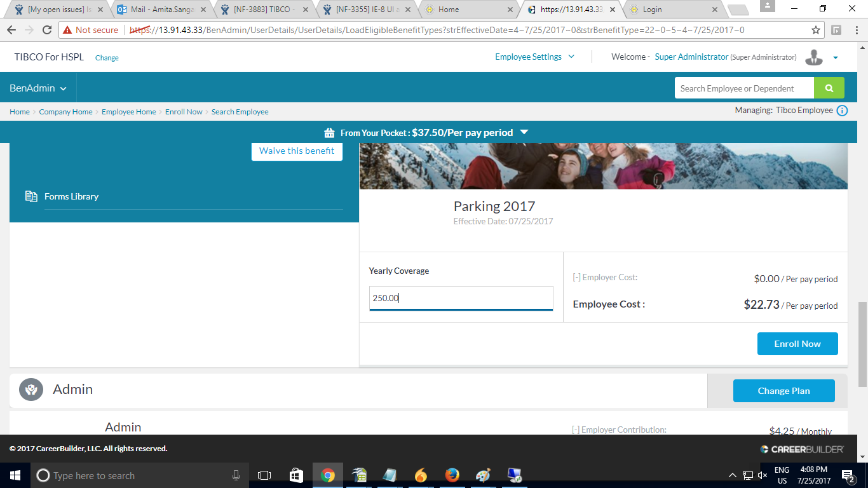868x488 pixels.
Task: Switch to the NF-3883 TIBCO tab
Action: [x=264, y=10]
